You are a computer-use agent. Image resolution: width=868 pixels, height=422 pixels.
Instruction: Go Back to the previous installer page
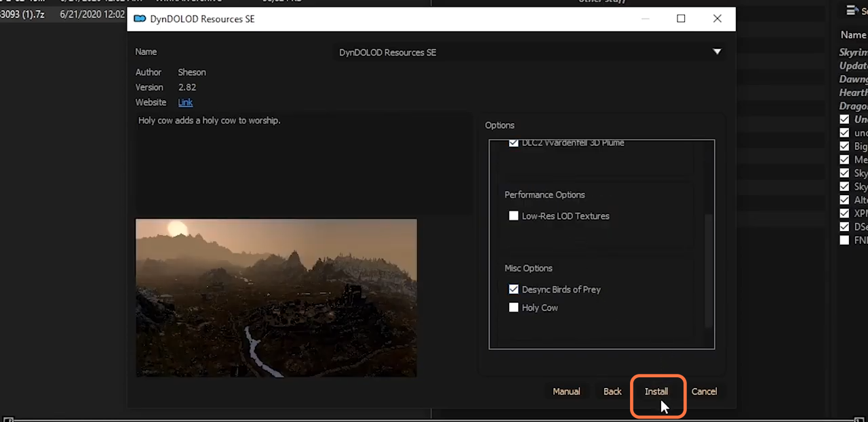pos(612,392)
